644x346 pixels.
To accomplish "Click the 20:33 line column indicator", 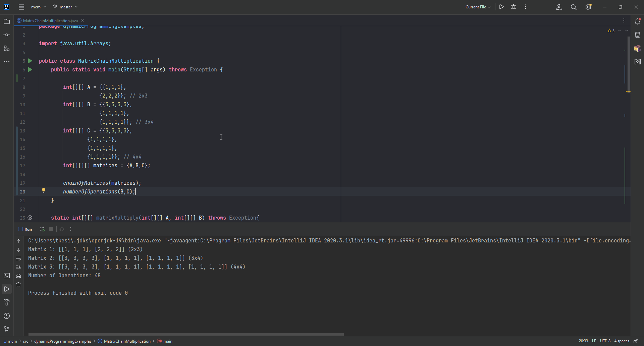I will click(x=583, y=341).
